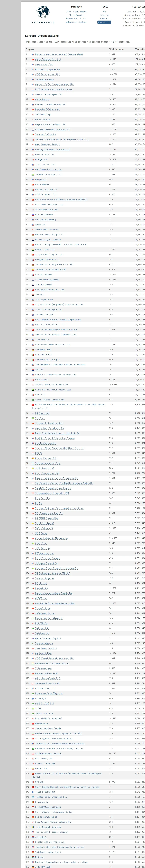
Task: Open United States Department of Defense entry
Action: click(x=59, y=54)
